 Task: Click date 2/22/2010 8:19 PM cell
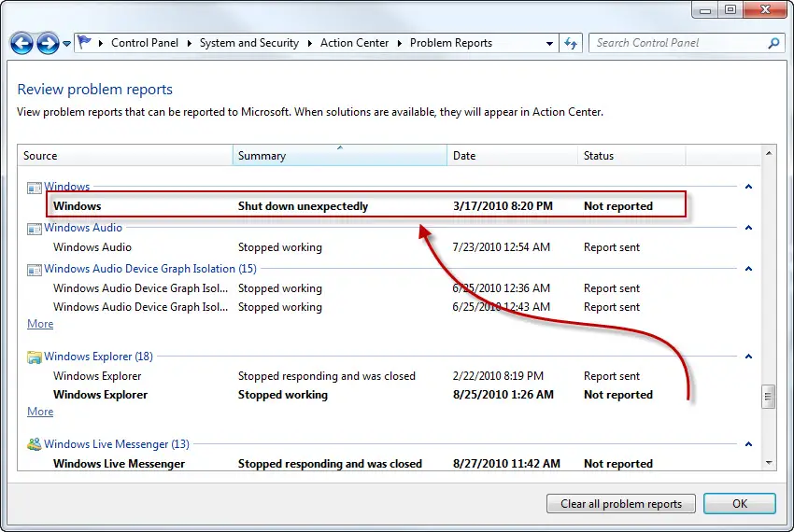pos(498,376)
